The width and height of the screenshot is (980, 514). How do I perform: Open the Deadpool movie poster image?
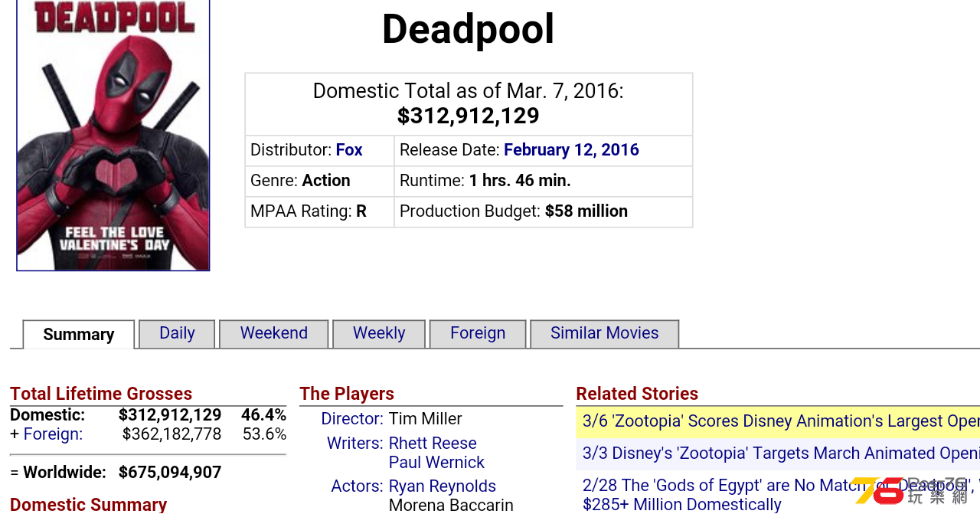tap(113, 135)
